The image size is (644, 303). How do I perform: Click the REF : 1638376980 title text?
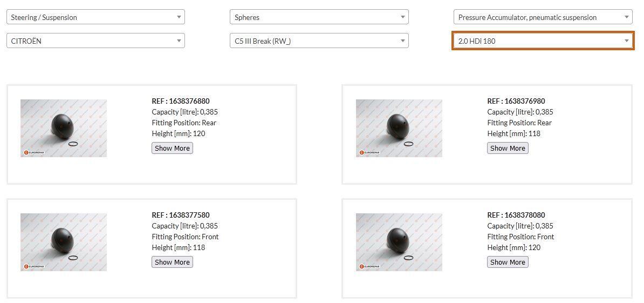(x=516, y=101)
